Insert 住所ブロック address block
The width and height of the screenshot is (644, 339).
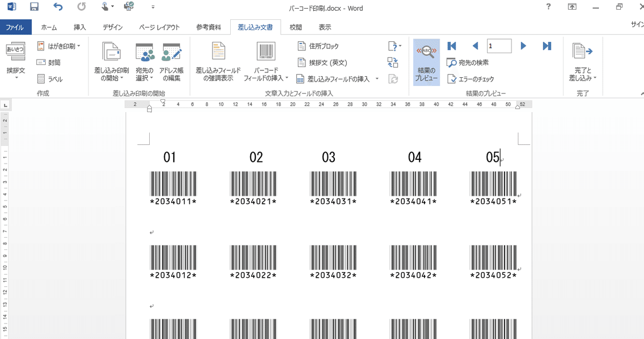tap(318, 46)
